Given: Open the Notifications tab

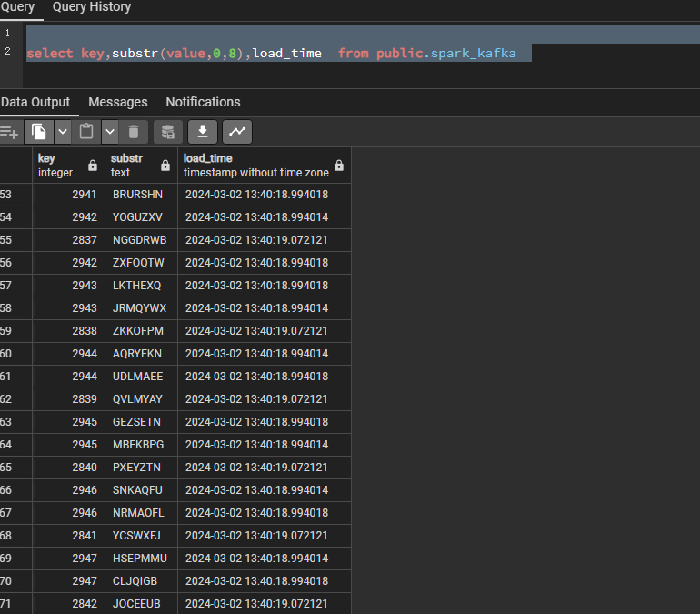Looking at the screenshot, I should click(x=203, y=102).
